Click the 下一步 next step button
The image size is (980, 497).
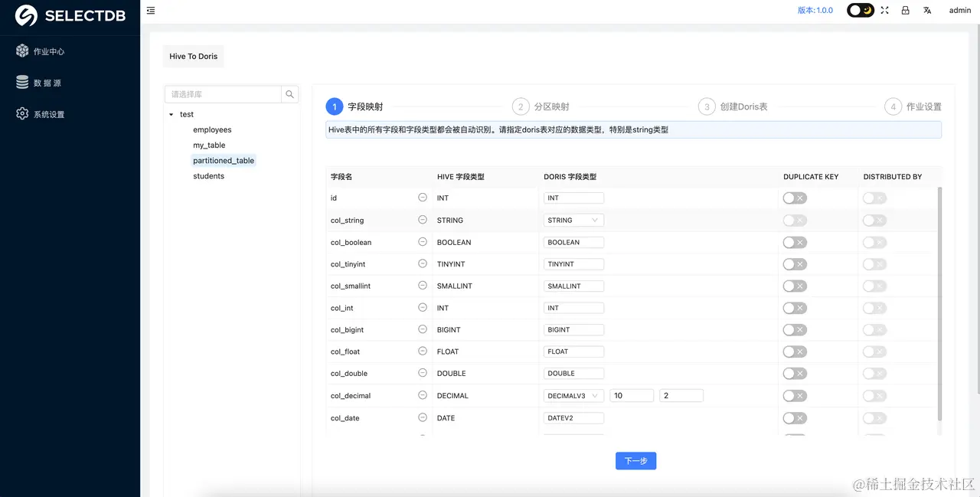(x=635, y=461)
